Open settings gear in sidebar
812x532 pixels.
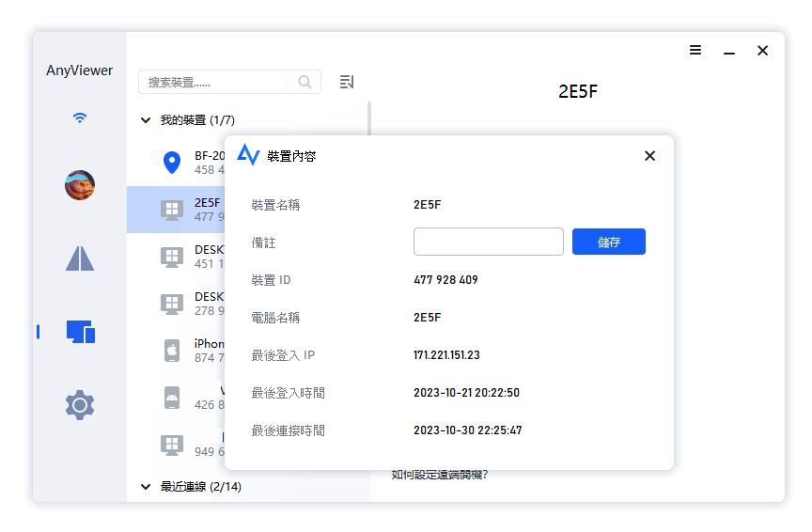coord(80,405)
